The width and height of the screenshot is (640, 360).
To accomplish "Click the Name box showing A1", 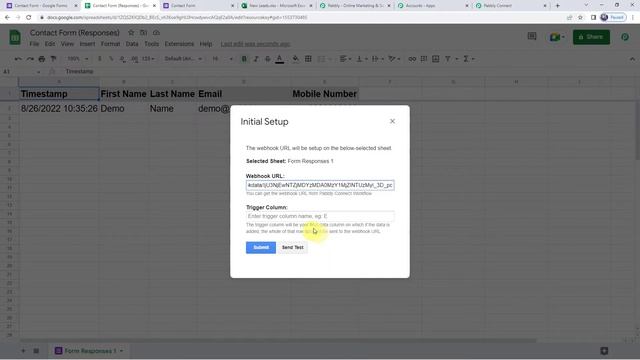I will tap(21, 71).
